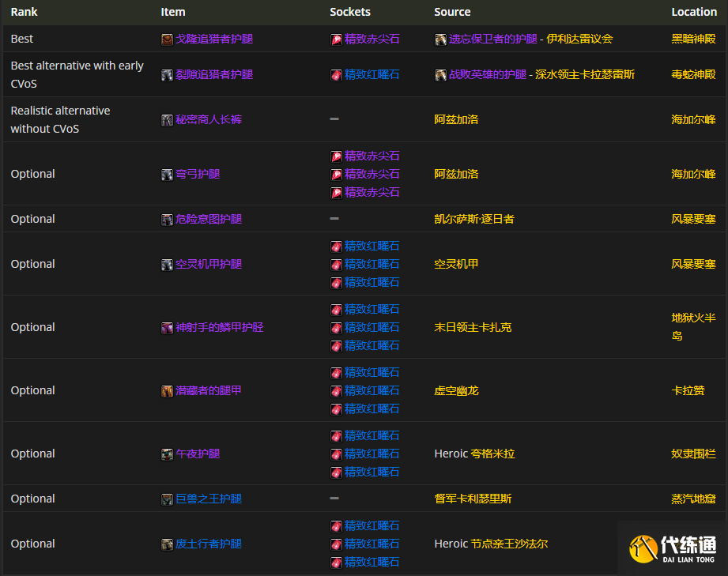Open the 地狱火半岛 location link
This screenshot has height=576, width=728.
pos(693,318)
